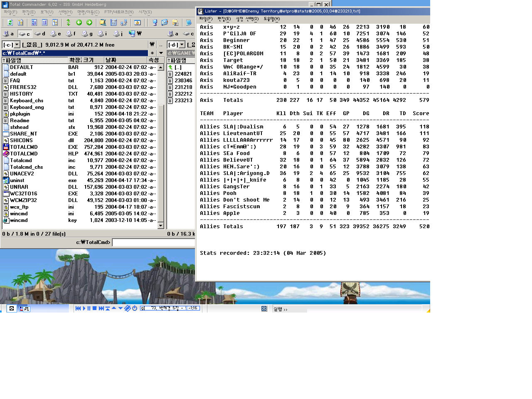
Task: Select drive e CD-ROM in left drive bar
Action: click(55, 34)
